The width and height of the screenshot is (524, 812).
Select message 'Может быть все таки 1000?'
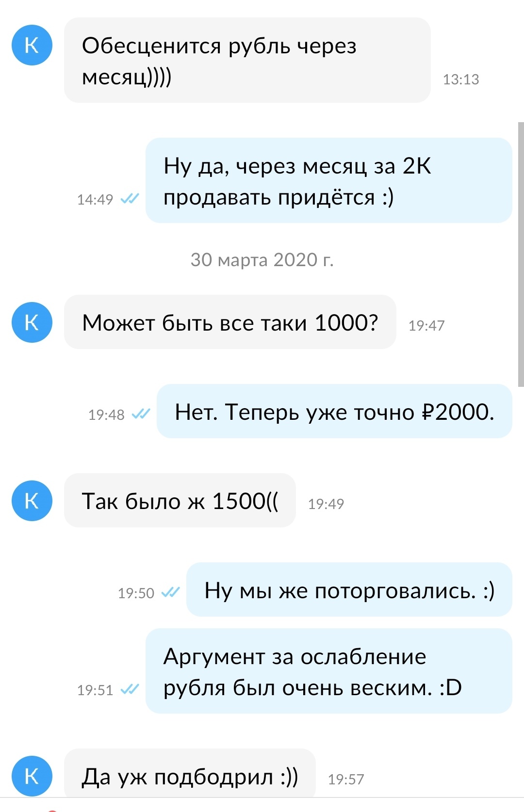(x=230, y=322)
